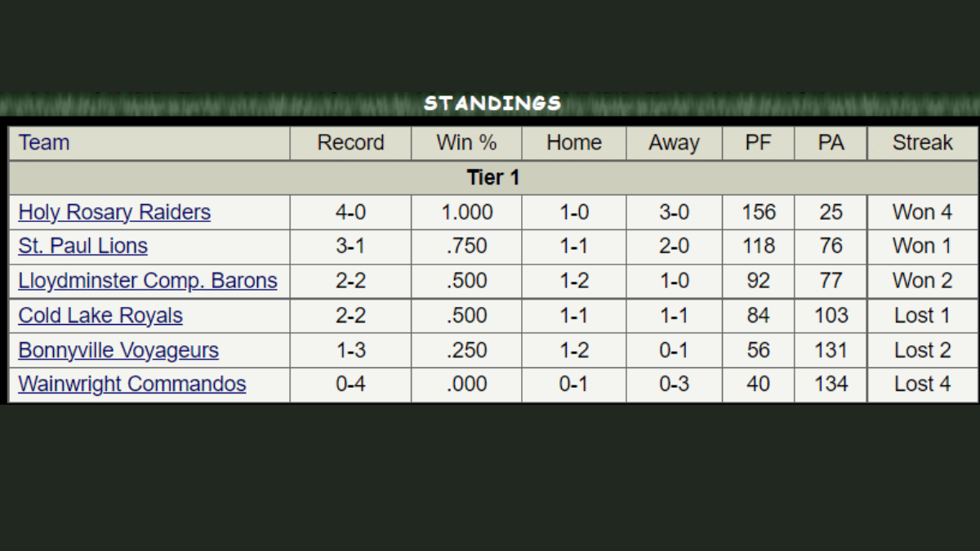Open the St. Paul Lions team page
The width and height of the screenshot is (980, 551).
click(82, 247)
